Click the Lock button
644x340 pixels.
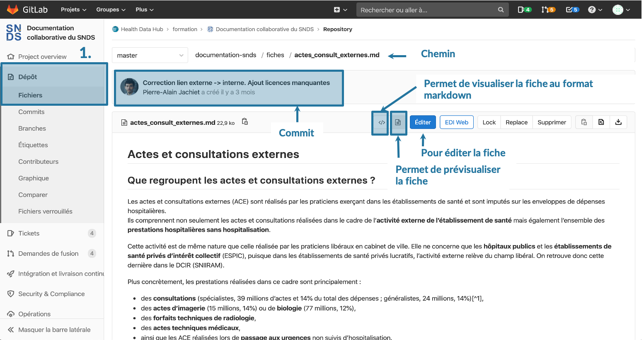[x=489, y=122]
